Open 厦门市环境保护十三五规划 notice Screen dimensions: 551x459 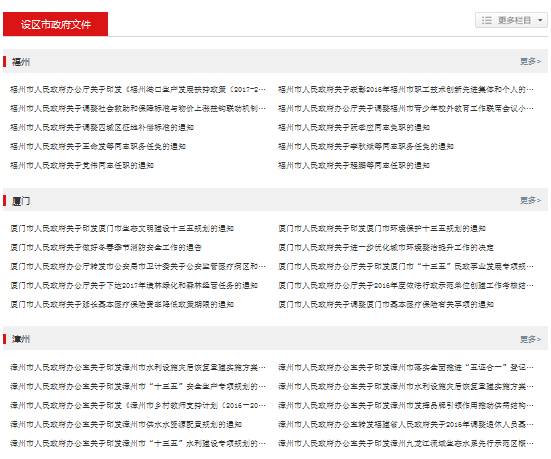(x=382, y=228)
